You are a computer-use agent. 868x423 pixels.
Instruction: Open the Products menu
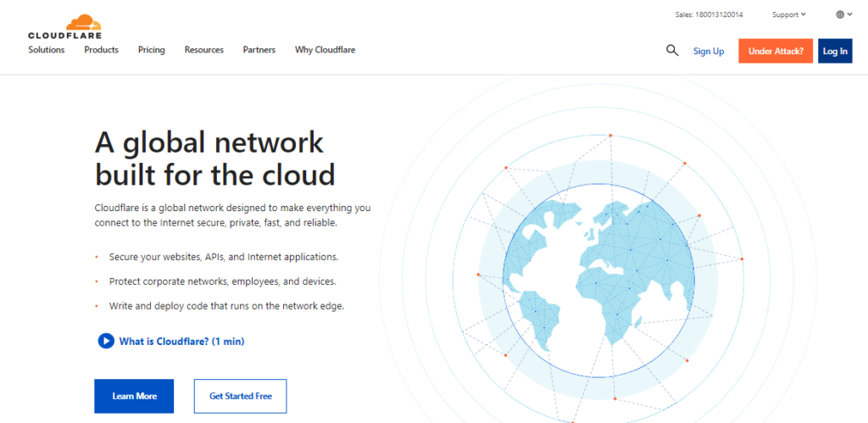[x=101, y=50]
